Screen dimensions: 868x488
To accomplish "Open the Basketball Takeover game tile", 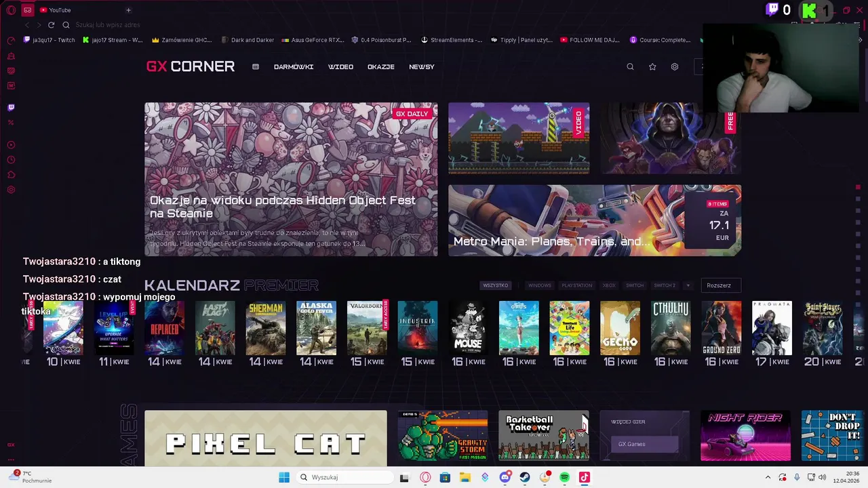I will (x=544, y=436).
